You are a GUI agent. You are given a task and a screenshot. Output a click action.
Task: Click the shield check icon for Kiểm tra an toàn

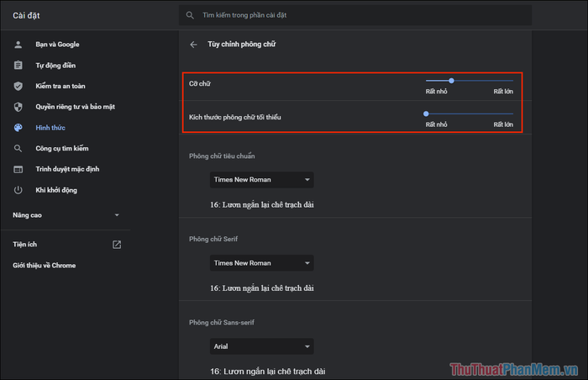coord(18,86)
